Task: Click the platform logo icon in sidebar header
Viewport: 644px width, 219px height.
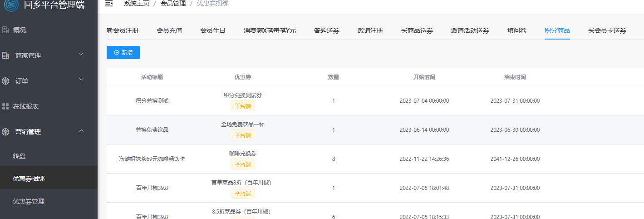Action: [11, 5]
